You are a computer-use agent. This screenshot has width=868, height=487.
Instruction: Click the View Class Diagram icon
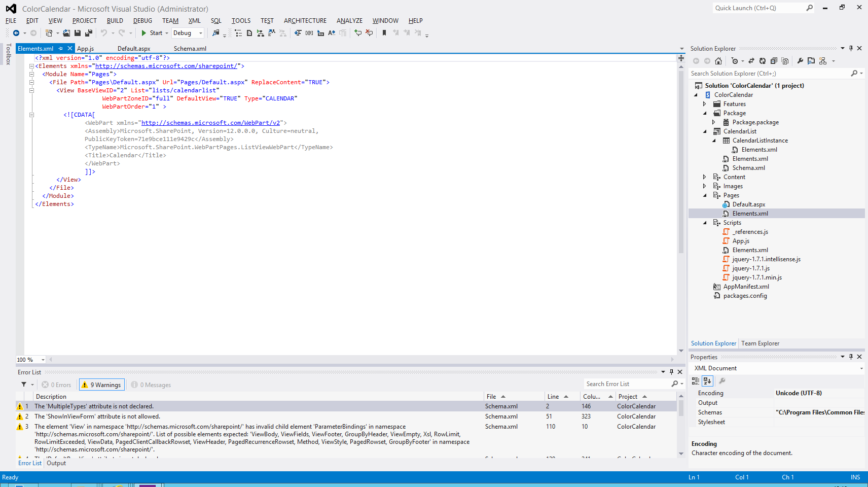click(x=823, y=61)
